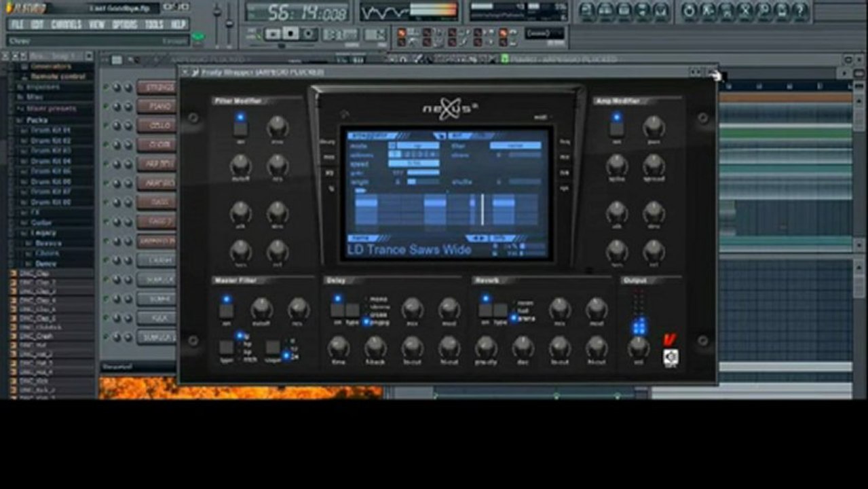Viewport: 868px width, 489px height.
Task: Open Drum Kit 05 folder
Action: click(x=51, y=171)
